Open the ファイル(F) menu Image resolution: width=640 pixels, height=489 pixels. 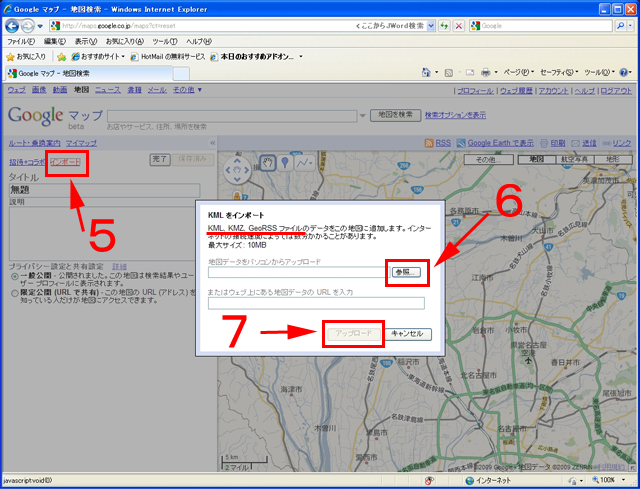click(x=21, y=42)
